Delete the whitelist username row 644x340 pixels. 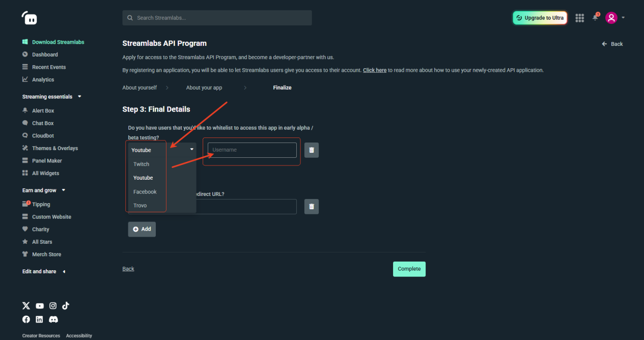pos(312,150)
